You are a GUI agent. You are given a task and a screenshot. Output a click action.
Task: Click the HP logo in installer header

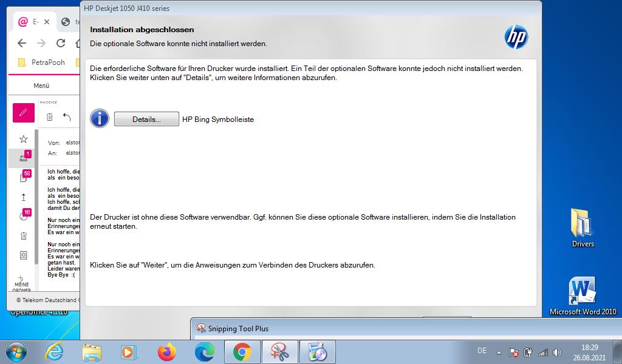click(x=516, y=37)
